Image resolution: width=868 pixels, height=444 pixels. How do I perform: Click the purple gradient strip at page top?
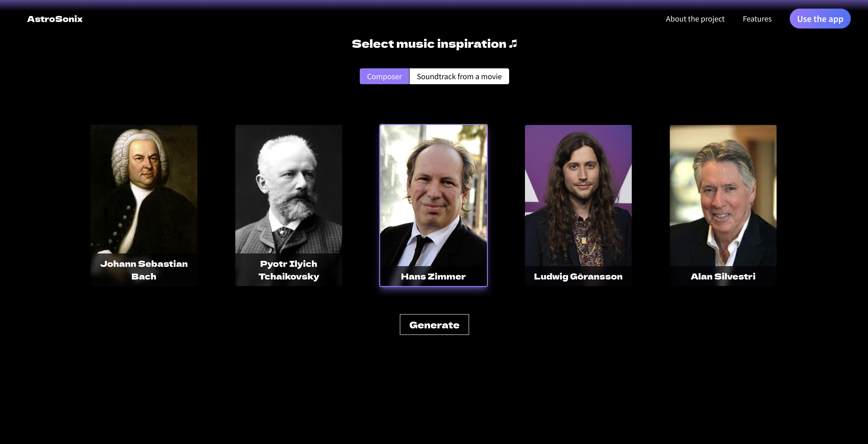pos(434,3)
